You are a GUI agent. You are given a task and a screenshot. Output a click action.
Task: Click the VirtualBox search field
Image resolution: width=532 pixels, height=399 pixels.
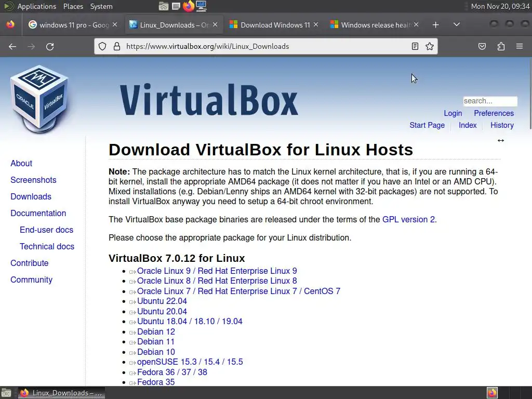coord(490,101)
